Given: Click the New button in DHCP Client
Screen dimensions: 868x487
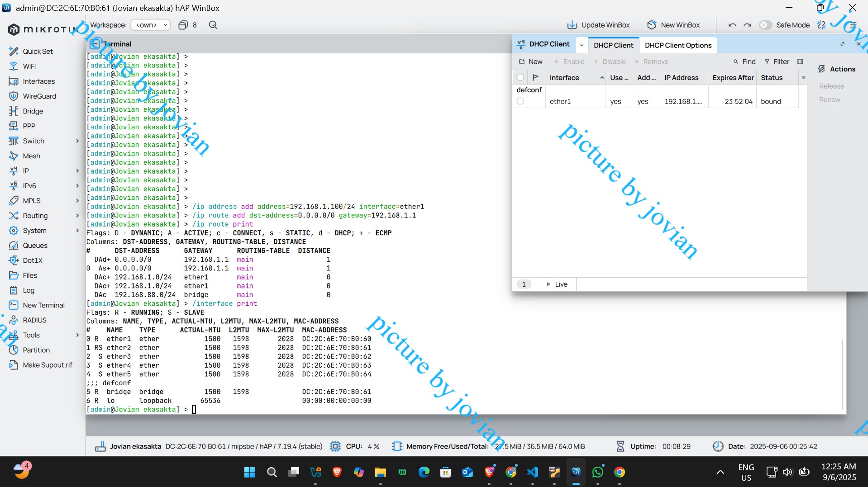Looking at the screenshot, I should [530, 61].
